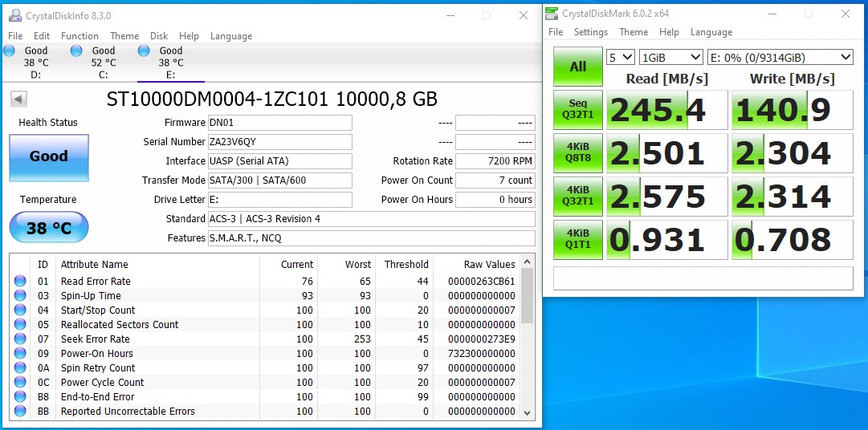
Task: Go to previous disk with arrow button
Action: pyautogui.click(x=18, y=99)
